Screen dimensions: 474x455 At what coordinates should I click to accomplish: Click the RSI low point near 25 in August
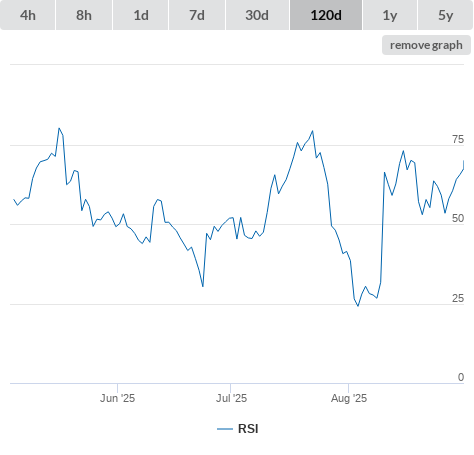(x=358, y=306)
